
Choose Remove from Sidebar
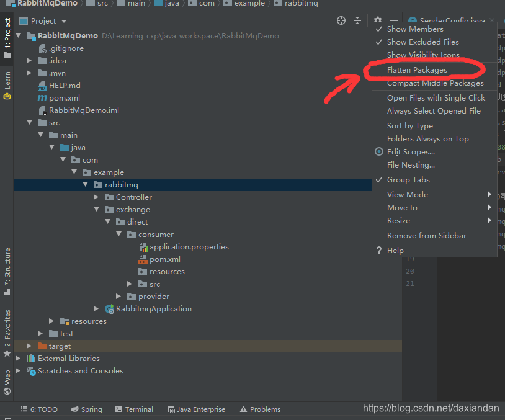coord(434,236)
